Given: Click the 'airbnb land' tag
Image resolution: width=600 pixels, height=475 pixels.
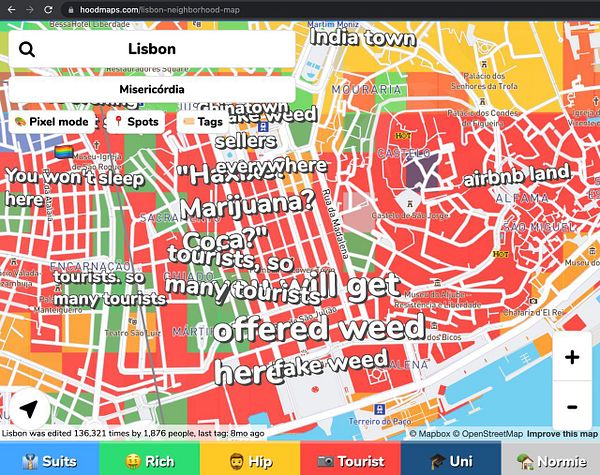Looking at the screenshot, I should 517,175.
